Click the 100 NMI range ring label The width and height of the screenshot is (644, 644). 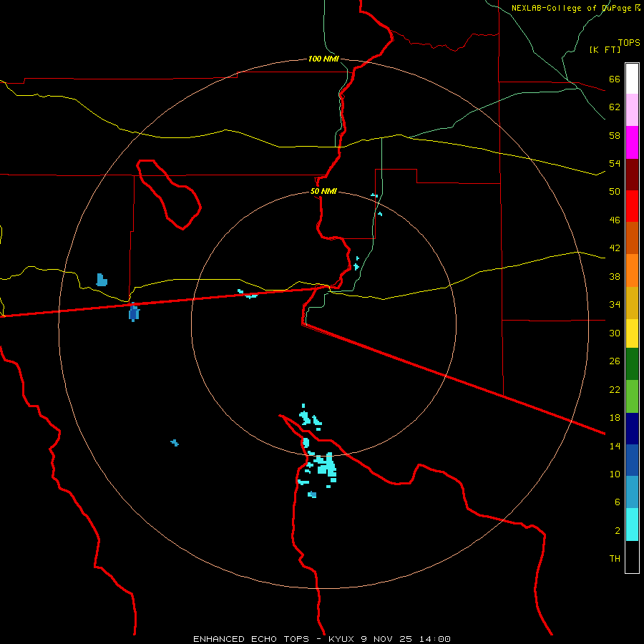[x=323, y=59]
